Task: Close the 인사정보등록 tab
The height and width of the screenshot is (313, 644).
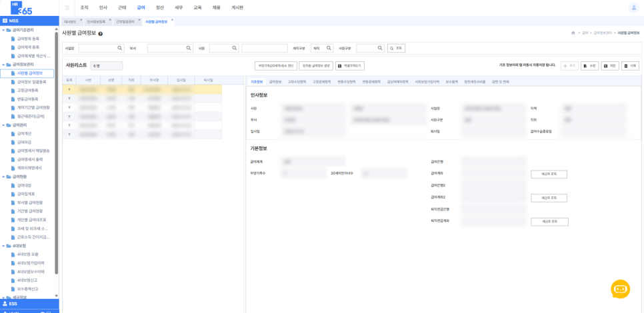Action: tap(109, 20)
